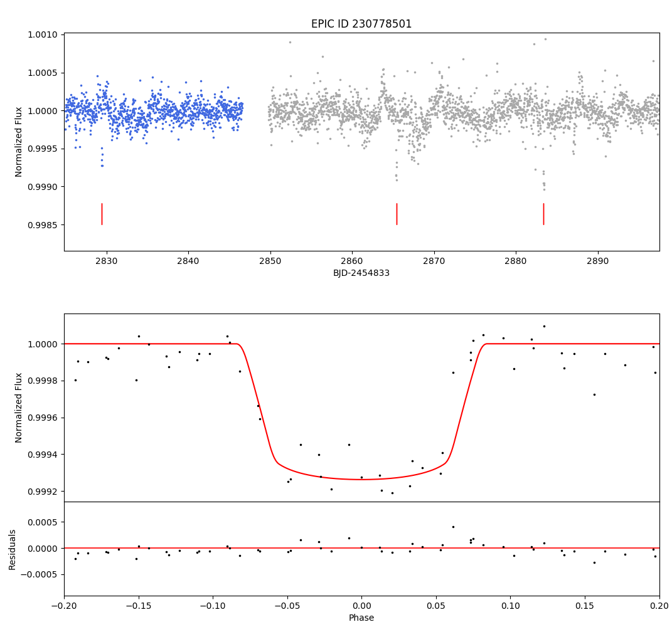
Task: Select the 0.9996 flux tick label
Action: [43, 418]
